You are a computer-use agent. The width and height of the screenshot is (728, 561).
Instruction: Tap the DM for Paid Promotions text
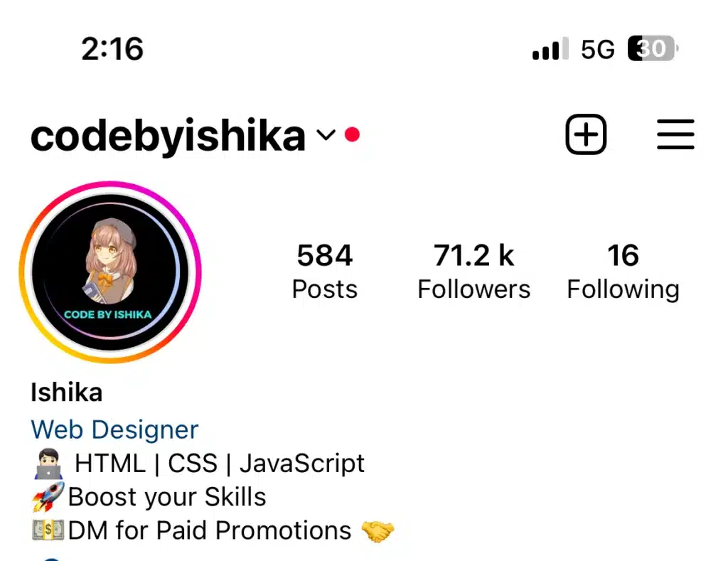click(210, 530)
